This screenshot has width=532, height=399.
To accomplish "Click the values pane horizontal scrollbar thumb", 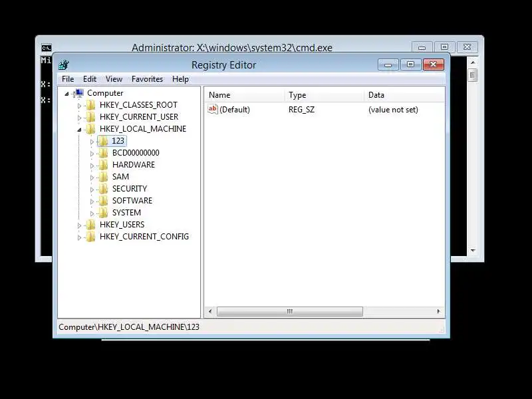I will pos(290,311).
